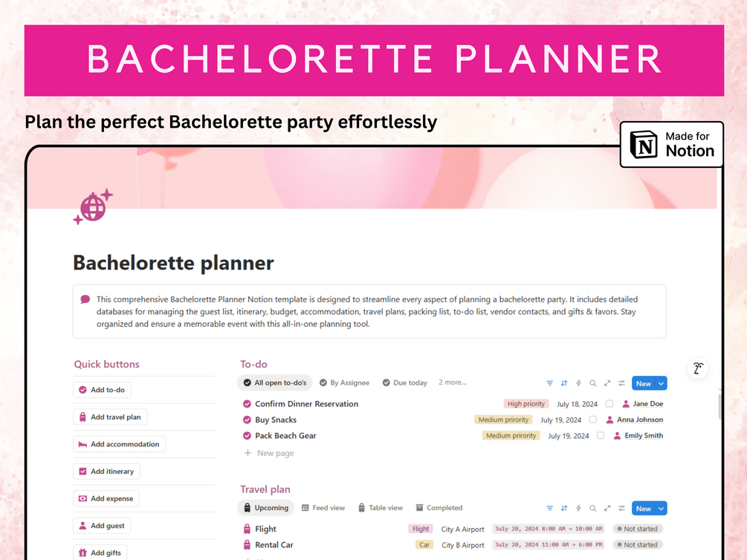Click the search icon in To-do database
The width and height of the screenshot is (747, 560).
tap(592, 383)
